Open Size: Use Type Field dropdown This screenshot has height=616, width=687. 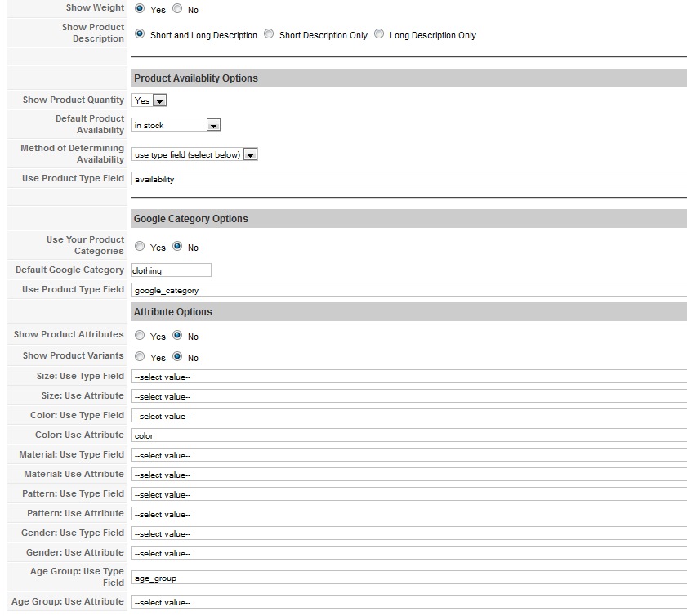click(408, 377)
